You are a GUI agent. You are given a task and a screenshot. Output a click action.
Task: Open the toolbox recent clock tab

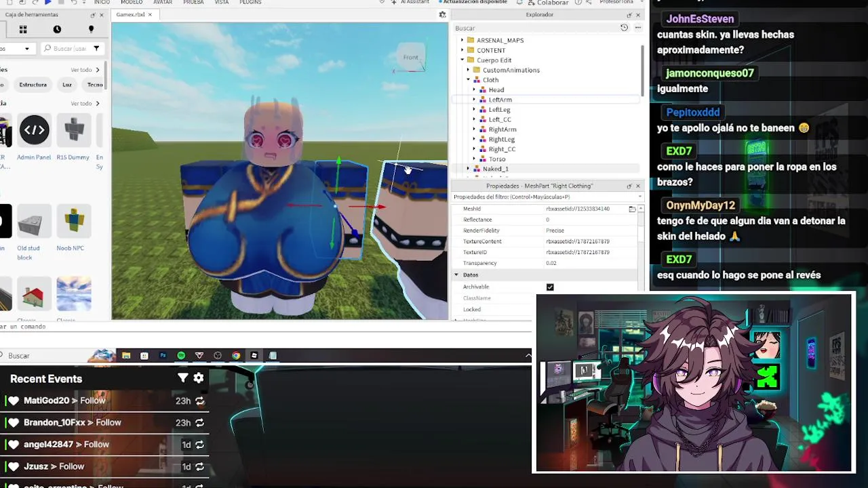(57, 29)
